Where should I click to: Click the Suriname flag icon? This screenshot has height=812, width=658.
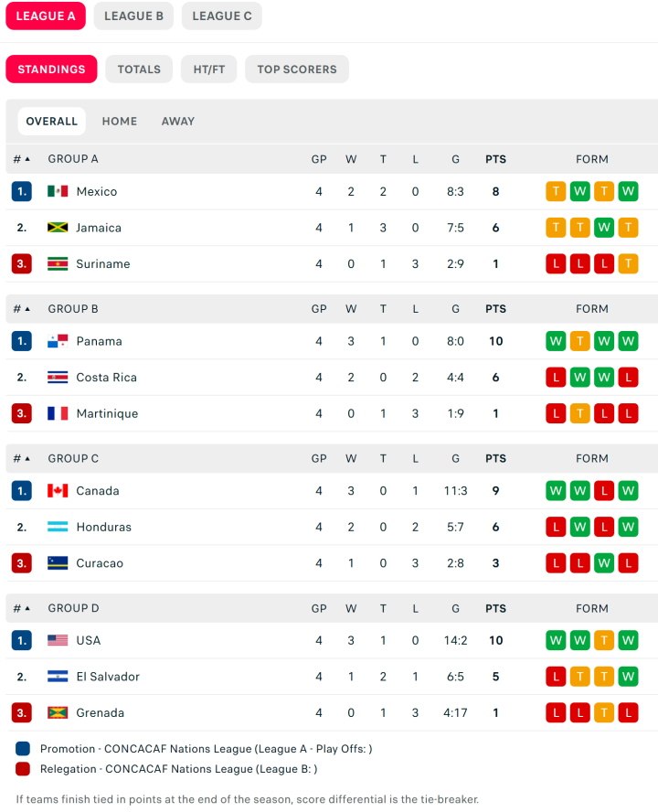[58, 263]
